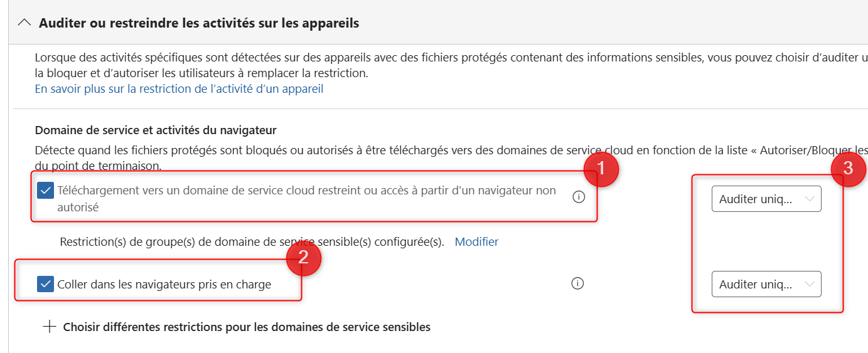Click the red number 2 annotation badge
868x353 pixels.
click(x=304, y=259)
